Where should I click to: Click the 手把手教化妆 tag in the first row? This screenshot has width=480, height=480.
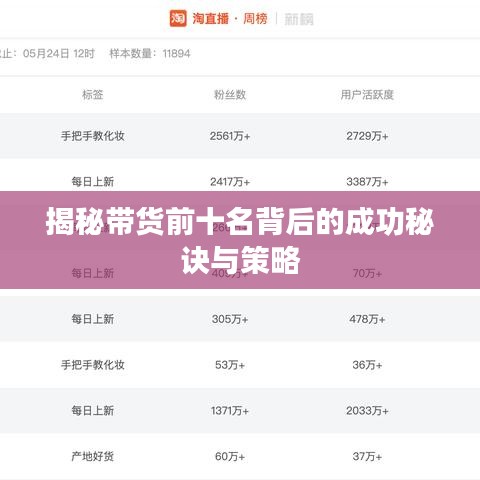(x=93, y=136)
